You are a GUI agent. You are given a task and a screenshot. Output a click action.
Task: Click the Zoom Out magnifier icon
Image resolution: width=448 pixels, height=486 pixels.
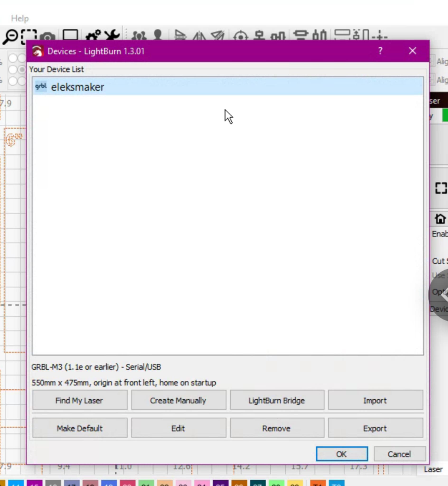[x=10, y=37]
